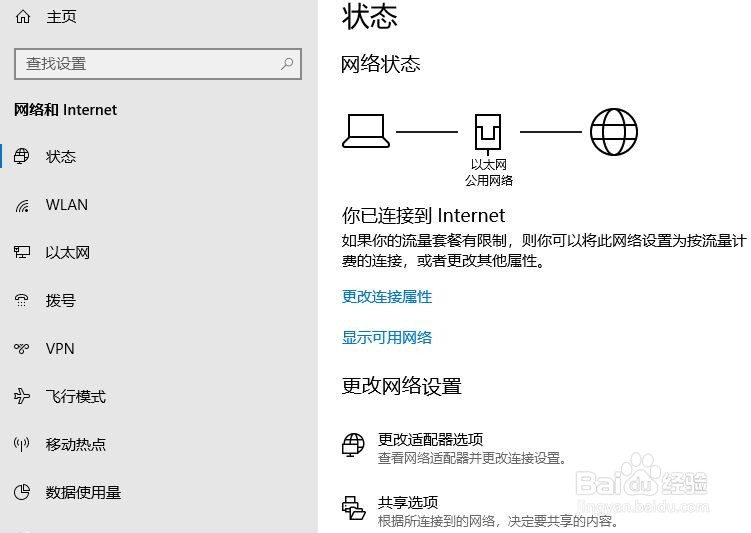Click the 网络状态 heading
Screen dimensions: 751x533
[x=381, y=64]
